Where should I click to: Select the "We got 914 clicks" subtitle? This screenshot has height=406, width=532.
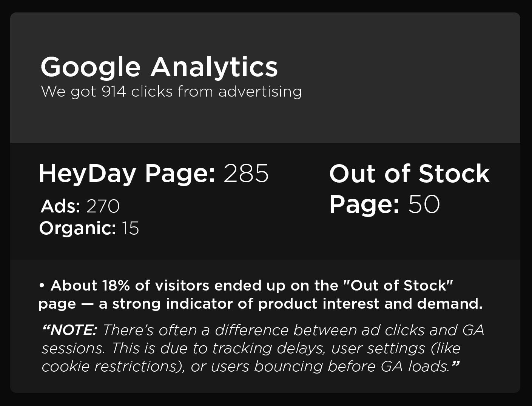pos(171,92)
